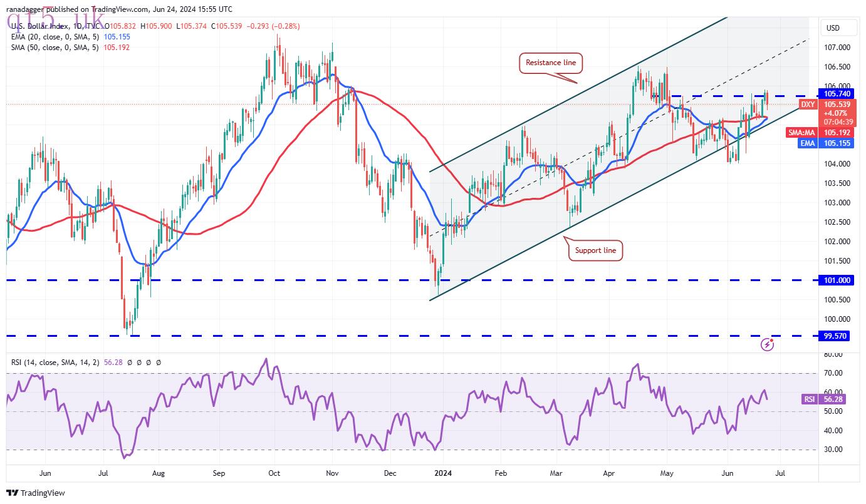The width and height of the screenshot is (866, 504).
Task: Click the Support line callout label
Action: pos(595,250)
